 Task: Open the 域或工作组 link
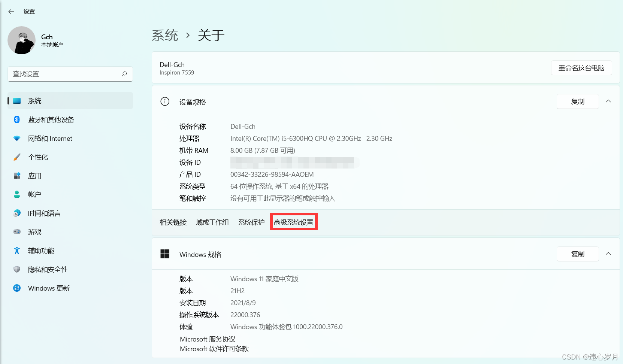[x=212, y=222]
